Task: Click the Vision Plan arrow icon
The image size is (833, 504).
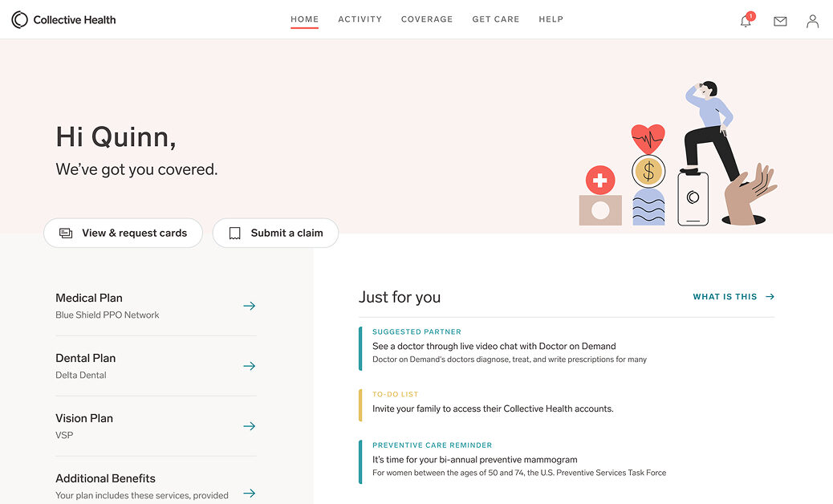Action: pyautogui.click(x=250, y=426)
